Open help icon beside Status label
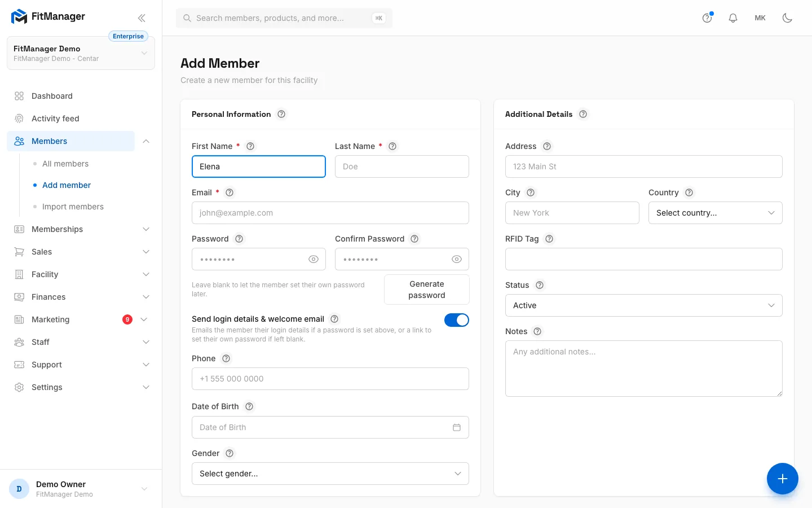 pos(540,285)
